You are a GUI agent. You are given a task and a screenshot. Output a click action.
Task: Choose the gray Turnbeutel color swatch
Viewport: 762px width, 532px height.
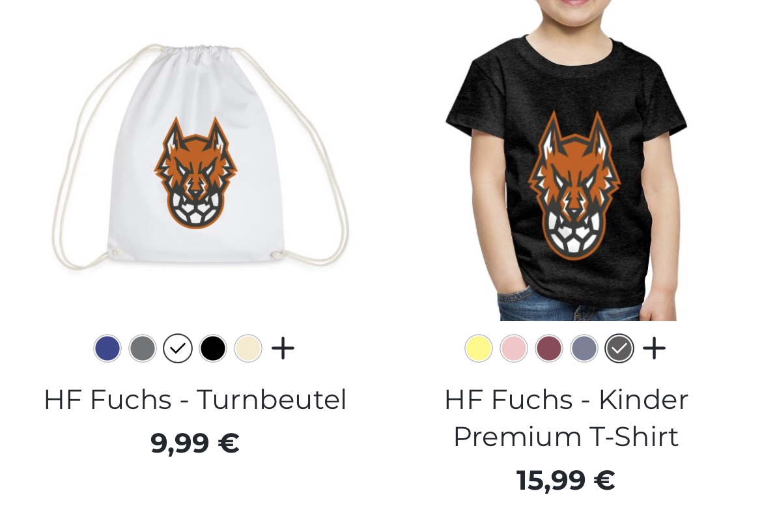pos(143,348)
